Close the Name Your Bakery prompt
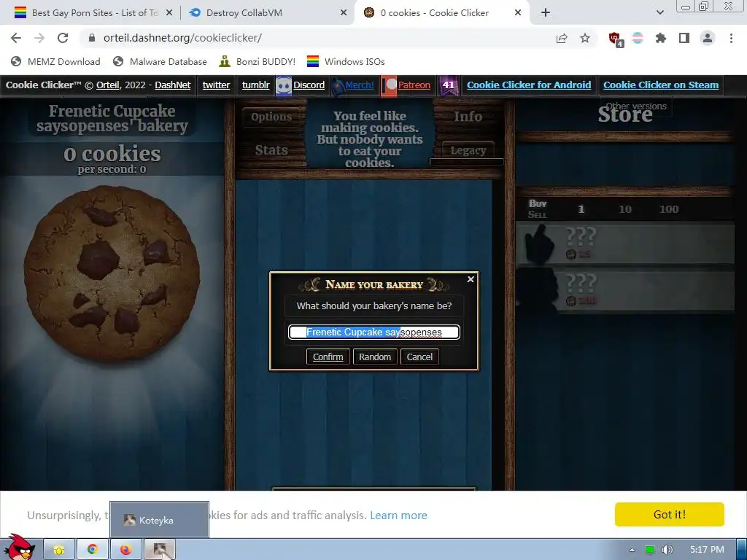Image resolution: width=747 pixels, height=560 pixels. pos(471,279)
